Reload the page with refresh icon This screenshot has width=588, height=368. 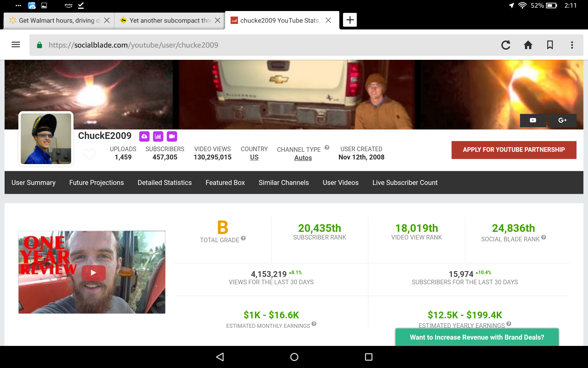(x=506, y=45)
